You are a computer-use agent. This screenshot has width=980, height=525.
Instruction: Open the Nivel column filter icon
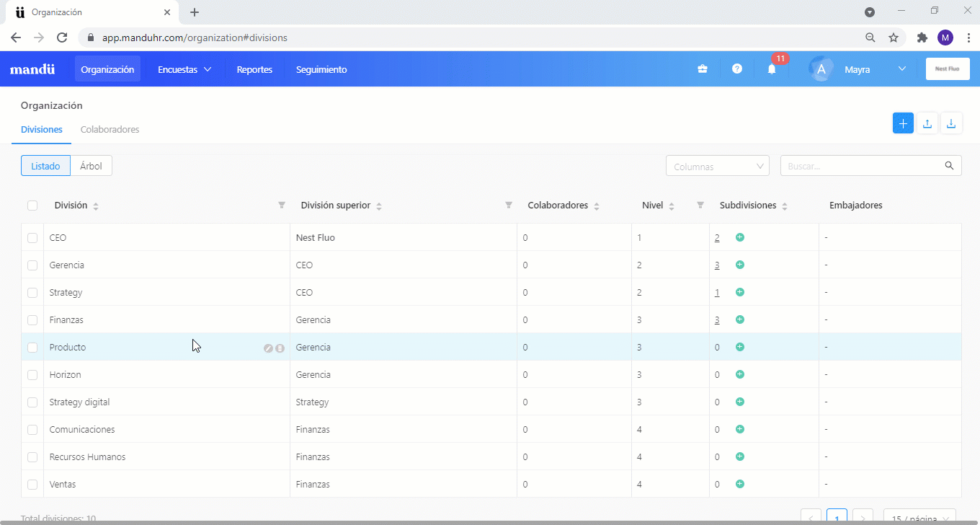(x=700, y=206)
